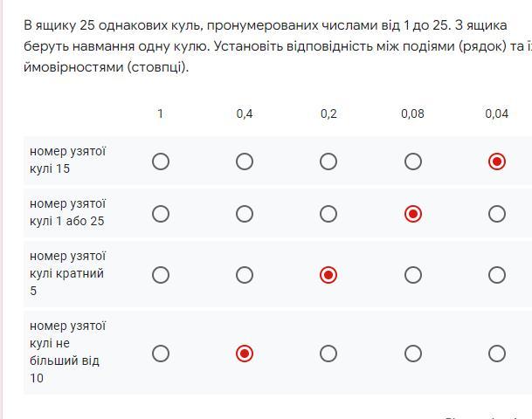This screenshot has height=419, width=532.
Task: Click selected 0,08 radio for '1 або 25' row
Action: click(x=413, y=214)
